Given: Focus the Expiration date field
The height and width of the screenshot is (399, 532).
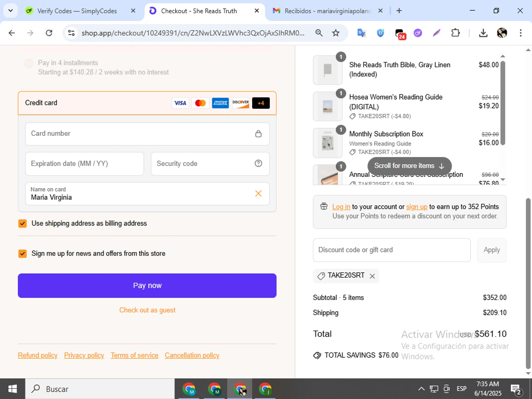Looking at the screenshot, I should pyautogui.click(x=84, y=164).
